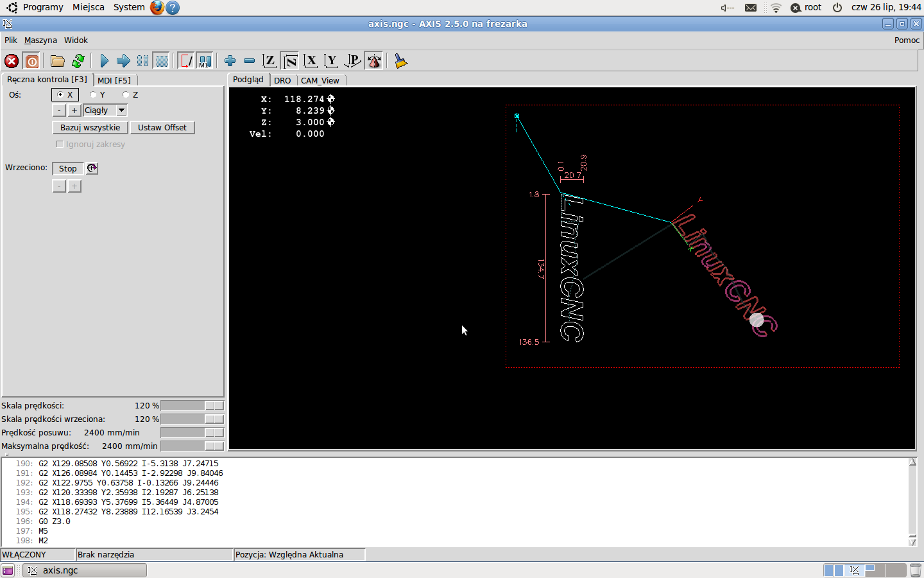Zoom in with the blue plus icon
Screen dimensions: 924x578
click(x=230, y=61)
